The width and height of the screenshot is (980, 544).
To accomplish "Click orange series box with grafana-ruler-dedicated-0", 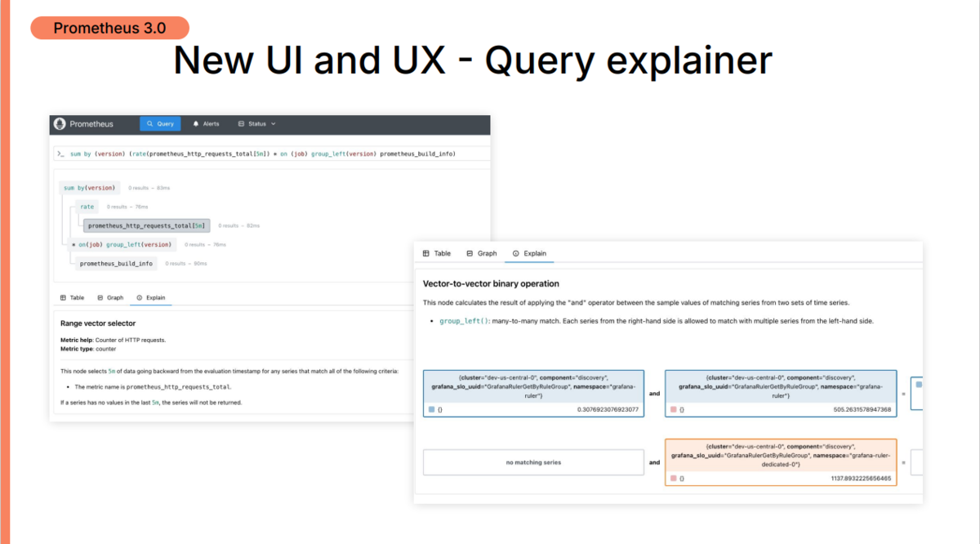I will coord(781,462).
